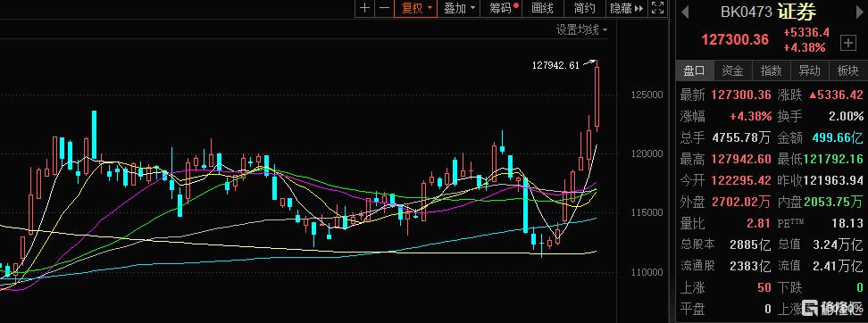
Task: Click the 筹码 chip distribution button
Action: coord(504,8)
